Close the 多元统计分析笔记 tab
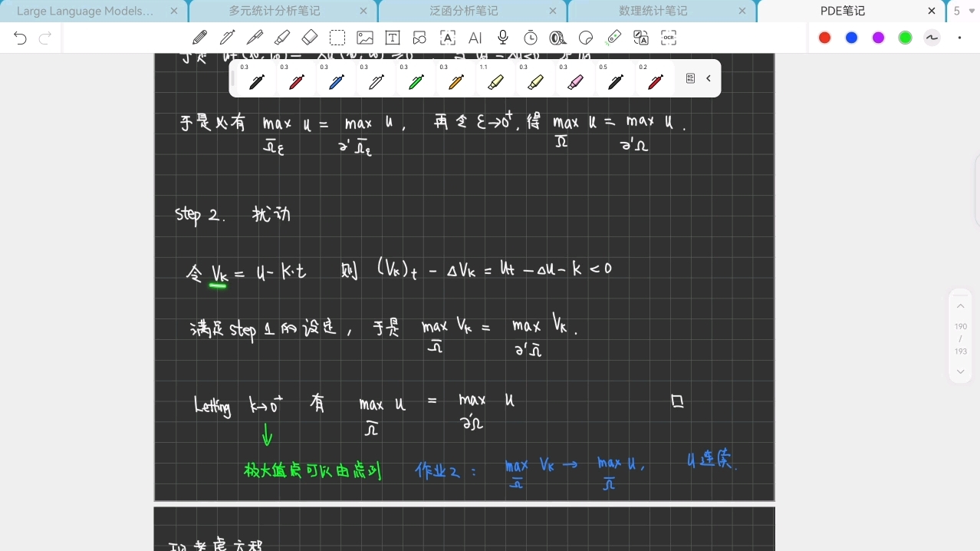 (x=363, y=11)
